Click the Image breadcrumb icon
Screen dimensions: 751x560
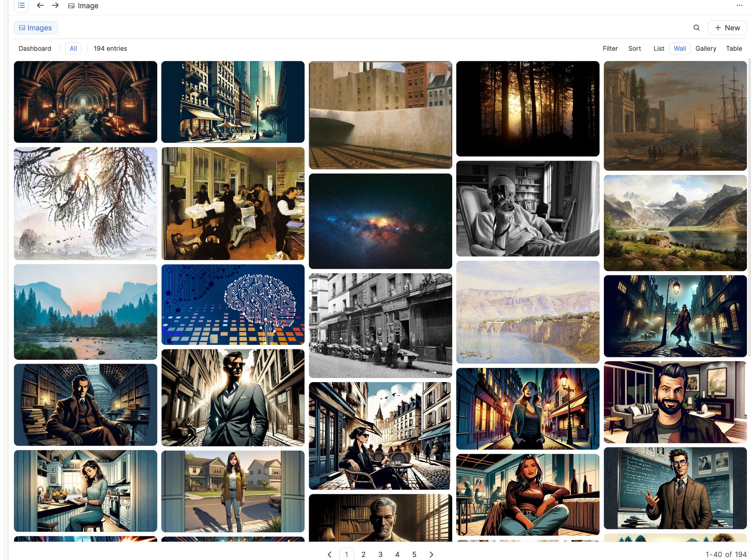click(x=71, y=6)
